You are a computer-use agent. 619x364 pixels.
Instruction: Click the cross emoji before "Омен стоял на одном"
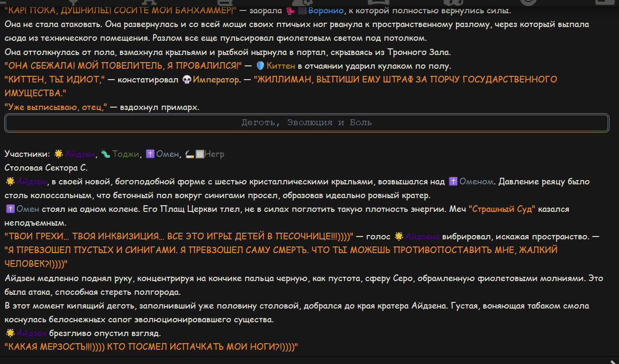click(10, 209)
